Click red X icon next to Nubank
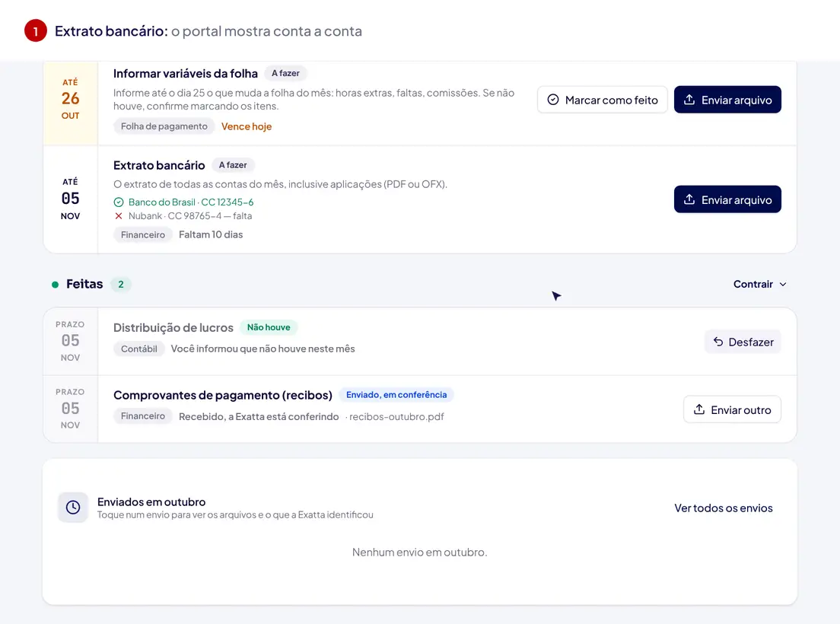840x624 pixels. (119, 216)
